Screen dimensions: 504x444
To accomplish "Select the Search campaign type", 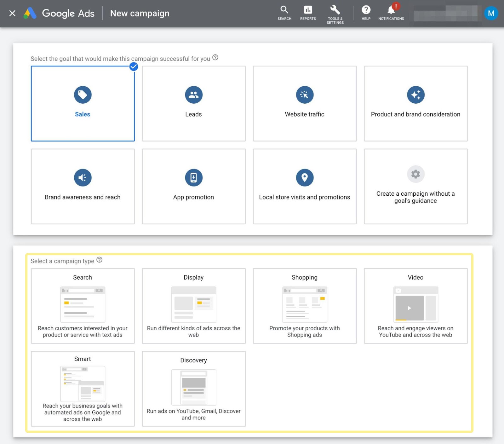I will coord(83,306).
